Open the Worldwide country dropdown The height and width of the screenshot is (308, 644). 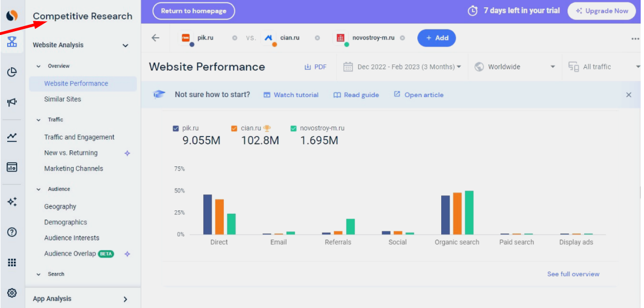[514, 67]
